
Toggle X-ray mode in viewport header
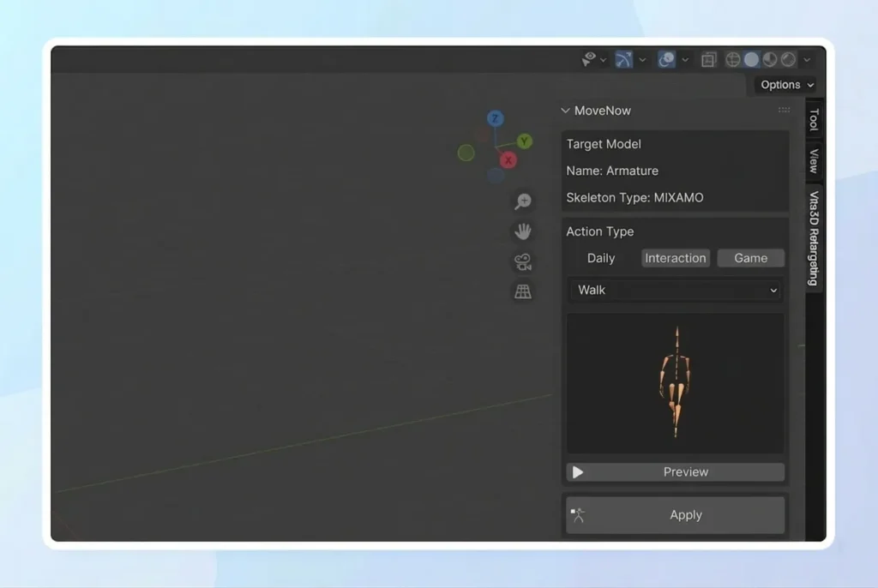pos(708,59)
